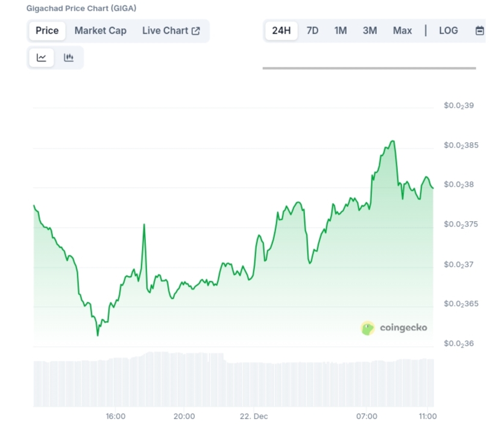Switch to candlestick chart view icon

click(69, 57)
